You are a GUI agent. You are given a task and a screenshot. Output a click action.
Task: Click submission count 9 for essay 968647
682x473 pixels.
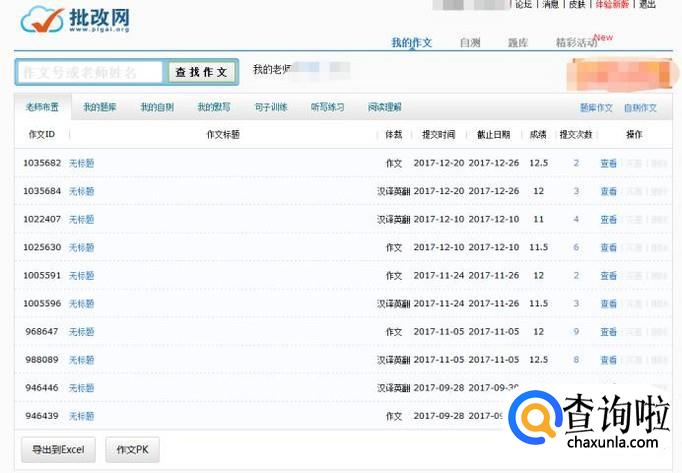tap(576, 331)
